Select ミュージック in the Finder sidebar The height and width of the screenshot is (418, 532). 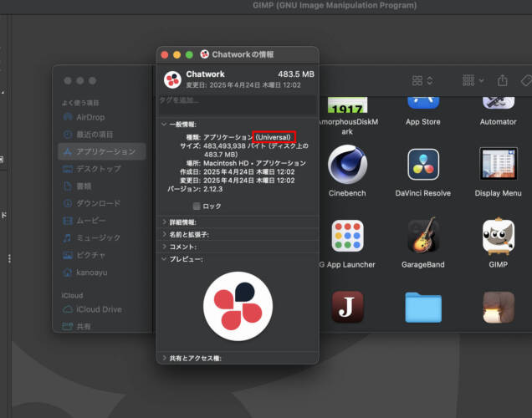(102, 237)
